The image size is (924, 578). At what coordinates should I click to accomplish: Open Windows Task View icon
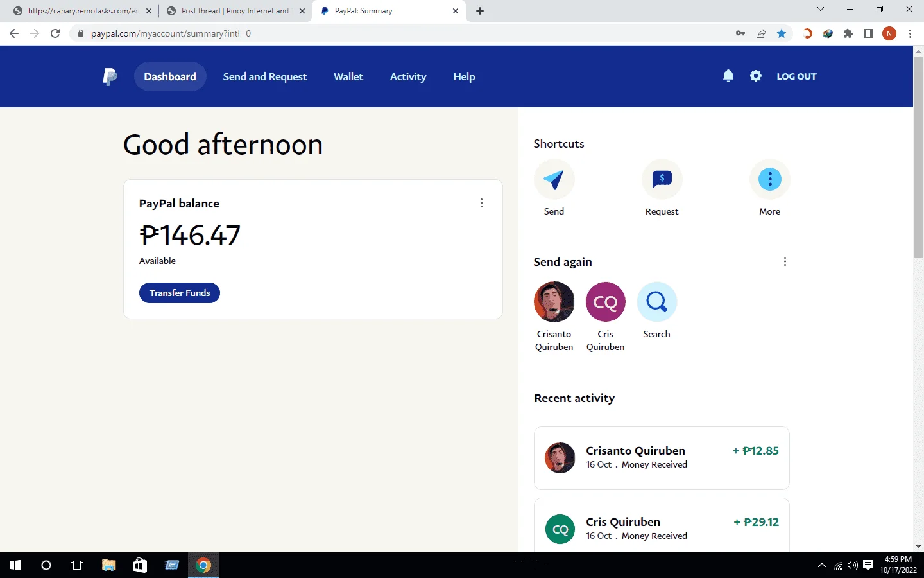tap(77, 565)
